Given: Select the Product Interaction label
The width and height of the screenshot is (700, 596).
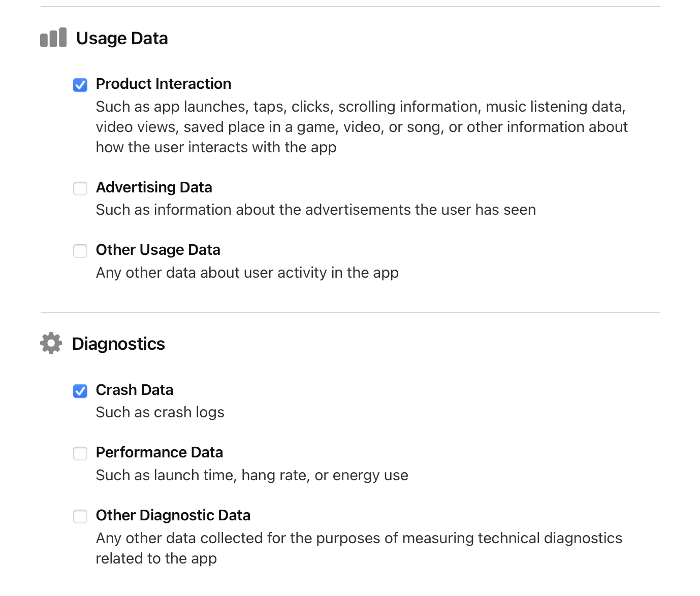Looking at the screenshot, I should coord(163,84).
